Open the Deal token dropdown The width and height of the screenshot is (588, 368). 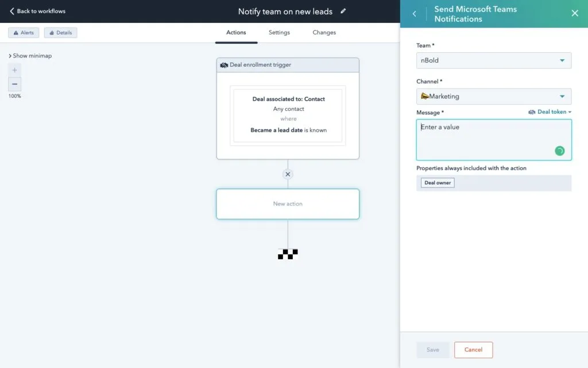pyautogui.click(x=550, y=112)
